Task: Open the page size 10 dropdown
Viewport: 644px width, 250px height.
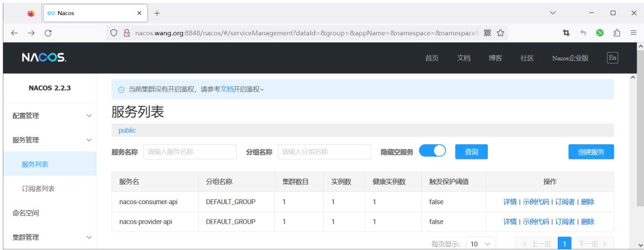Action: (481, 244)
